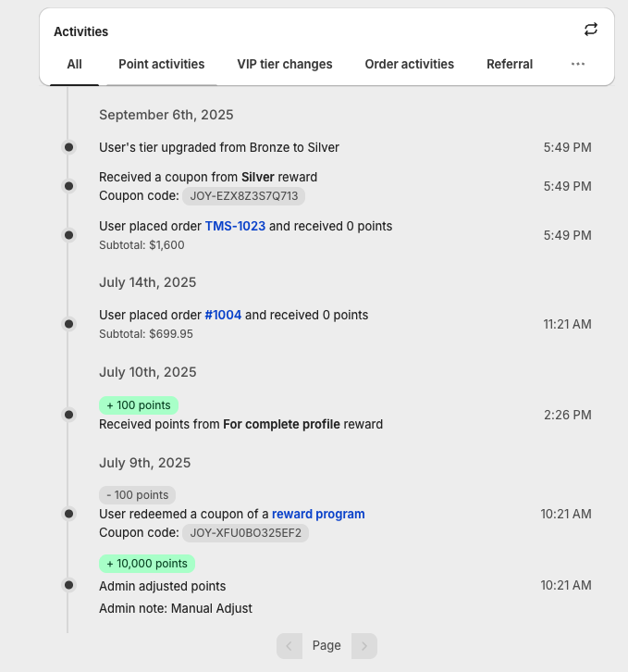Click coupon code JOY-XFU0BO325EF2 badge
This screenshot has width=628, height=672.
(245, 533)
